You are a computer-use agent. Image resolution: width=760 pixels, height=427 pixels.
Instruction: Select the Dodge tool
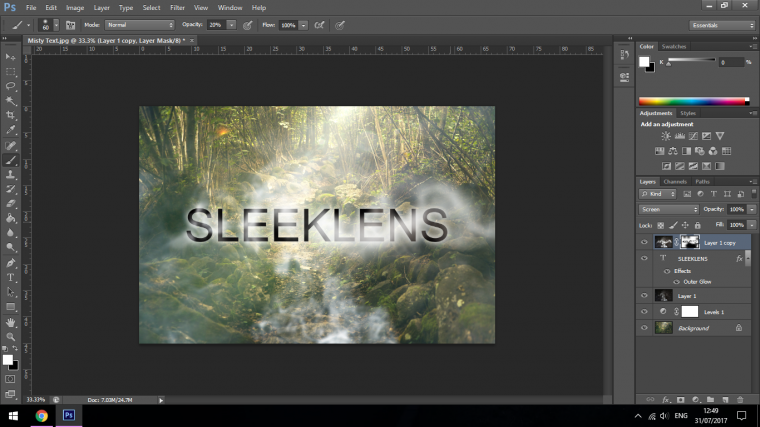tap(10, 247)
